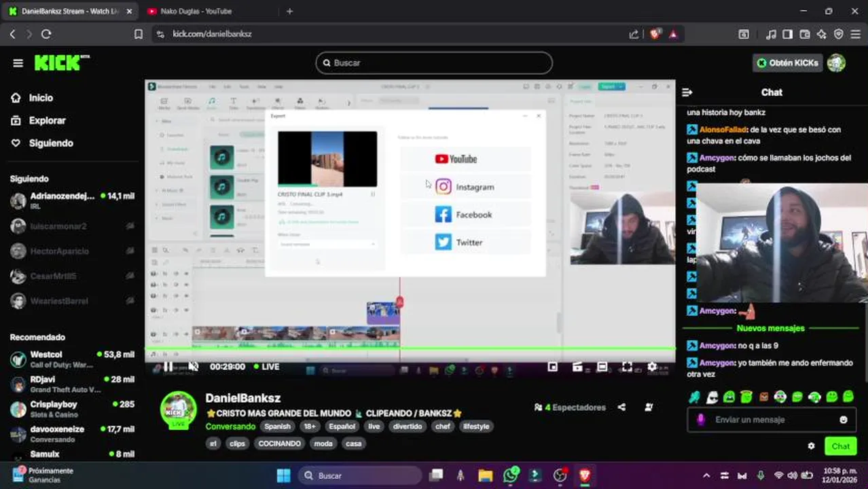This screenshot has height=489, width=868.
Task: Share the DanielBanksz stream
Action: coord(621,407)
